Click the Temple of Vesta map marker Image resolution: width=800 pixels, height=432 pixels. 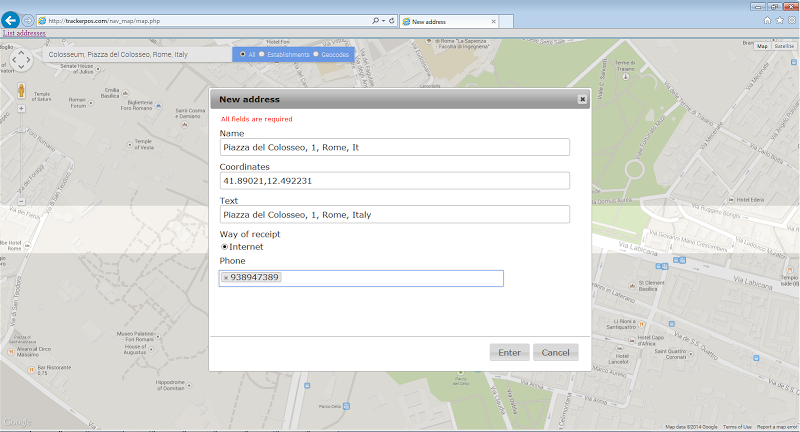[x=130, y=145]
